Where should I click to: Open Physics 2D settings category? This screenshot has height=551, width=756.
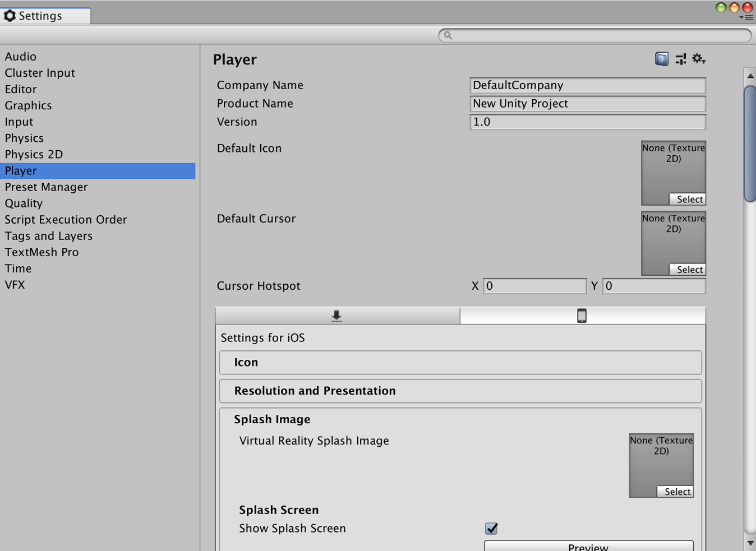(x=98, y=154)
